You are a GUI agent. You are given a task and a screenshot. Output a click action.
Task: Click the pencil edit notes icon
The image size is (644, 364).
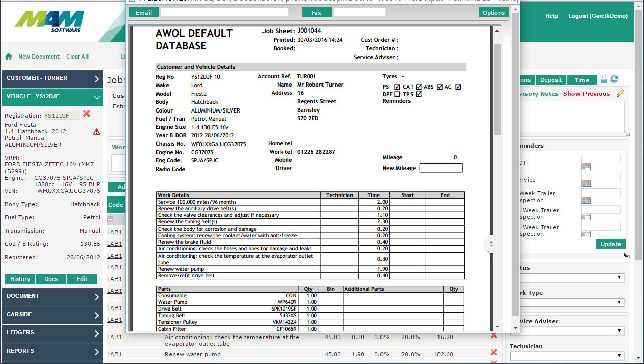[x=620, y=93]
